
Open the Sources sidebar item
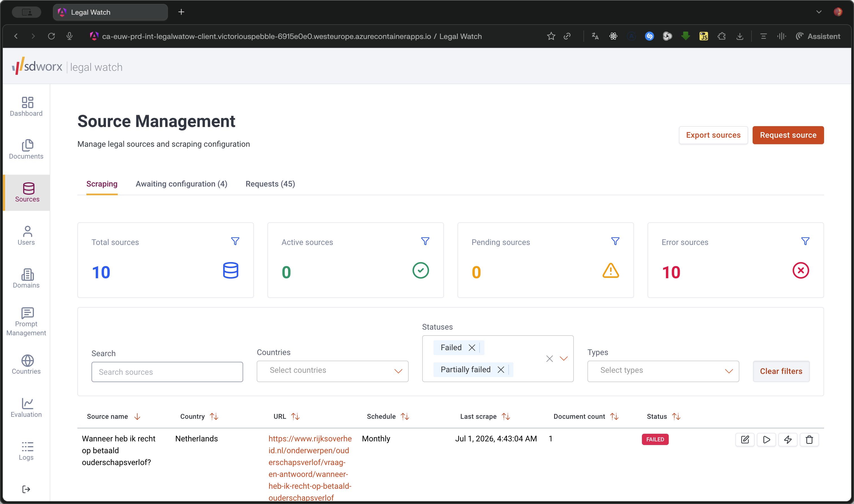pyautogui.click(x=27, y=192)
